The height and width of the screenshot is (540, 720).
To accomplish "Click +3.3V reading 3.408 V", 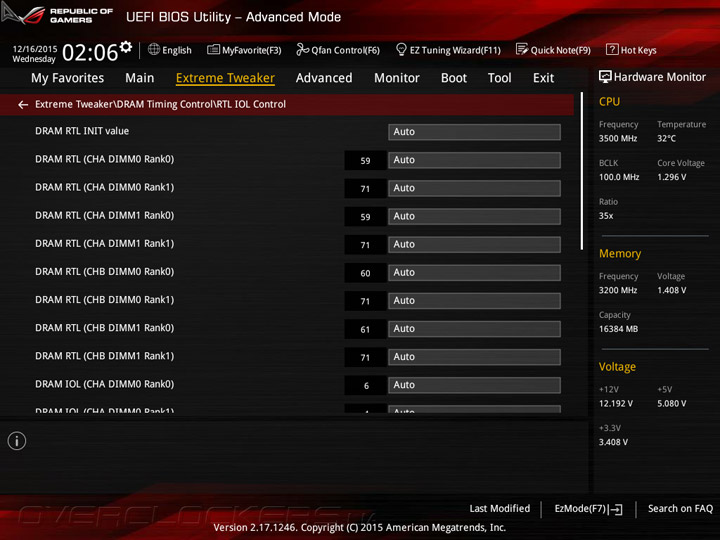I will [613, 442].
